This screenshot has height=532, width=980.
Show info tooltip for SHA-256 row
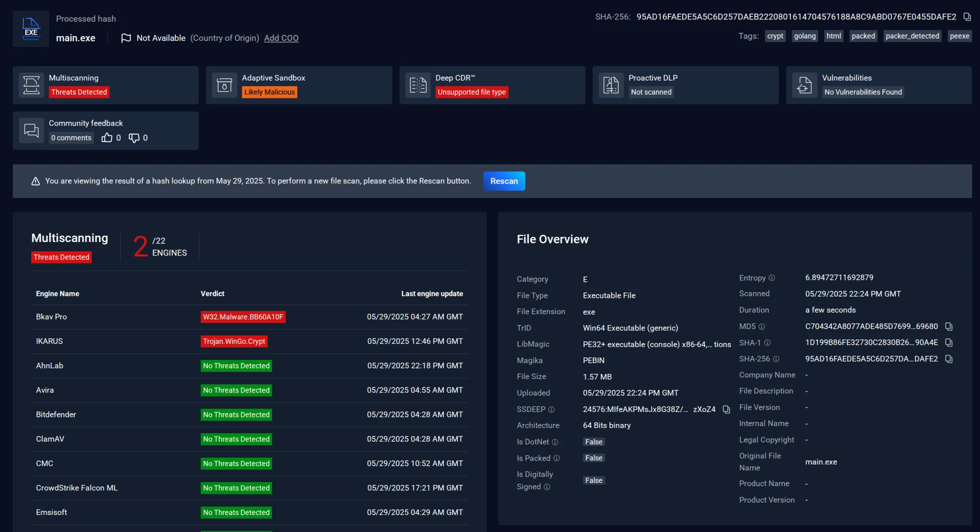tap(776, 359)
